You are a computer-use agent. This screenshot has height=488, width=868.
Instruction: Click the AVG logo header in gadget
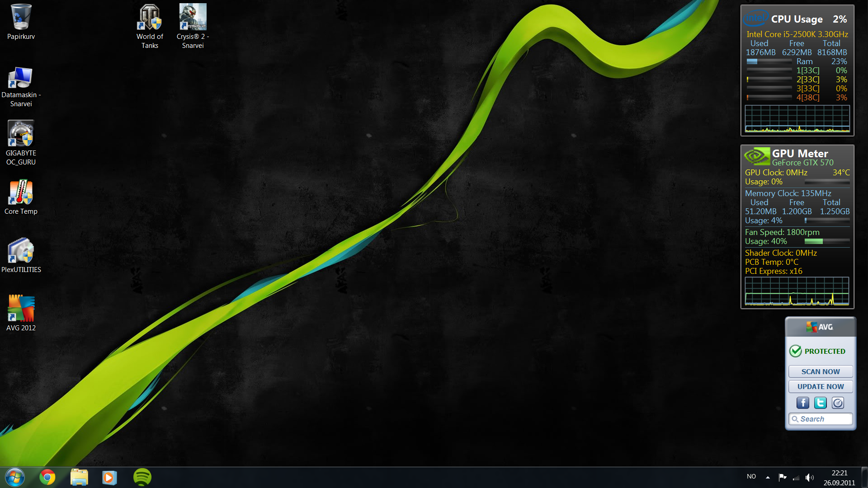tap(820, 327)
